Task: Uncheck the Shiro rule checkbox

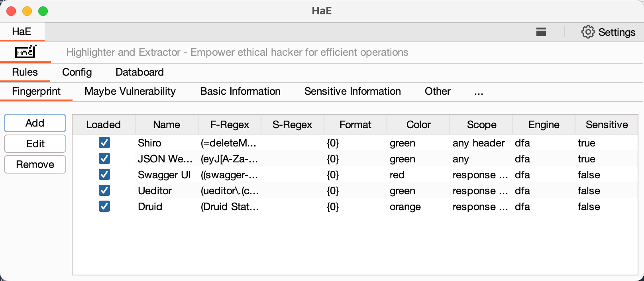Action: 104,143
